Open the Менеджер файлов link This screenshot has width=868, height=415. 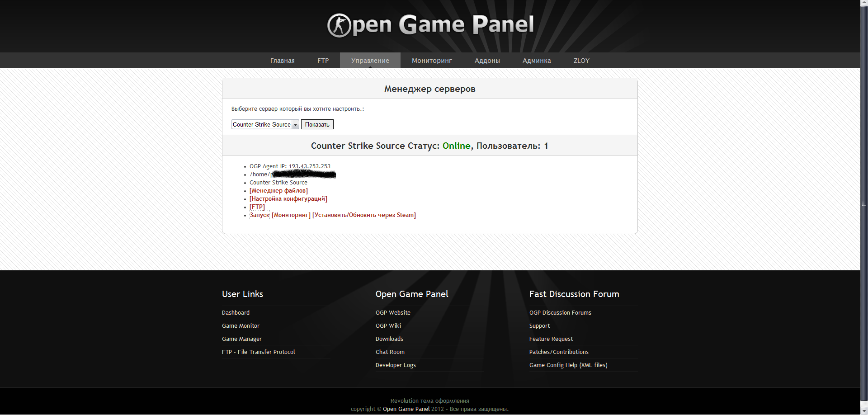coord(278,191)
